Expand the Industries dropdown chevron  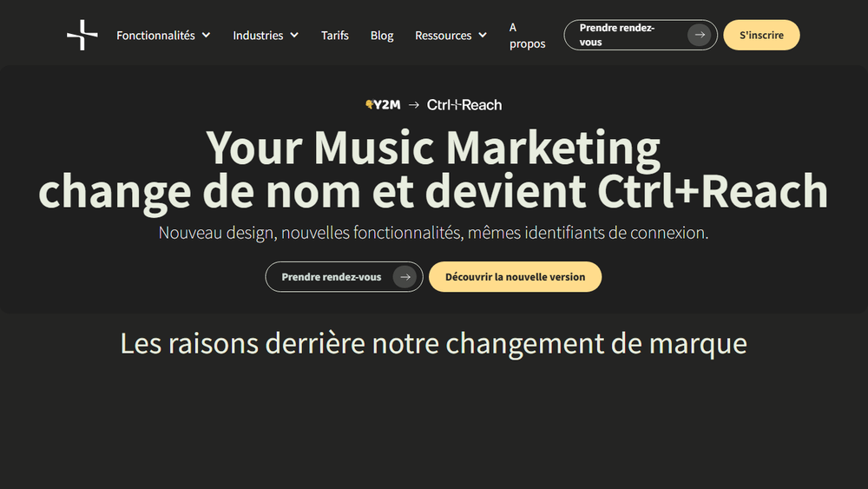coord(294,35)
